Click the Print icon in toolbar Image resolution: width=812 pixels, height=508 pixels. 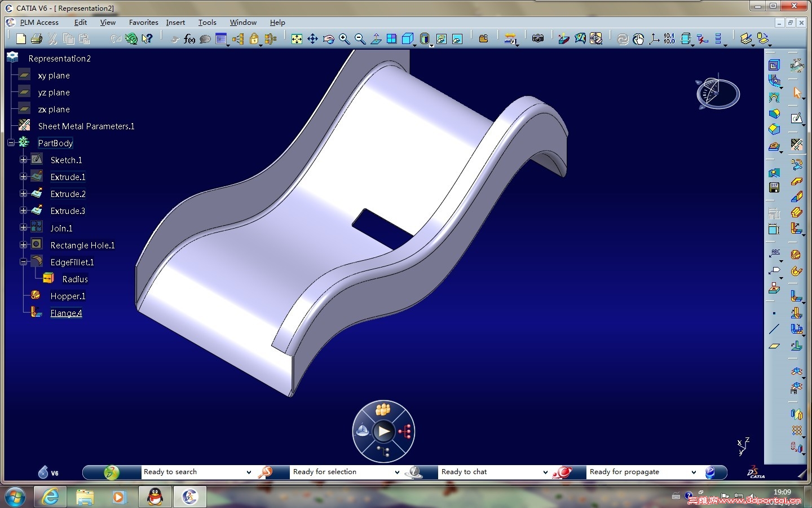pyautogui.click(x=37, y=38)
